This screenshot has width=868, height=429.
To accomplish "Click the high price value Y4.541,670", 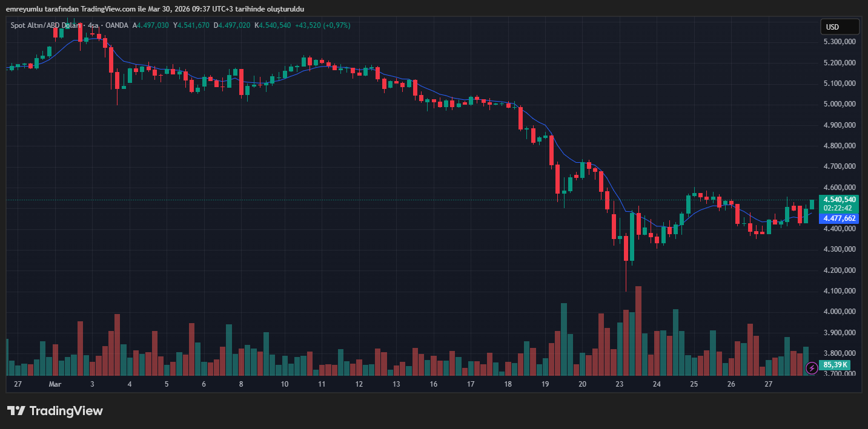I will [x=191, y=25].
